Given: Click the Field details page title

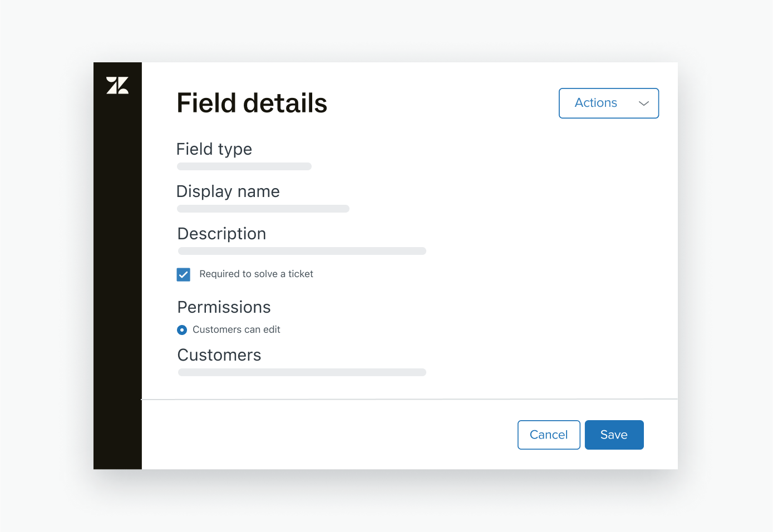Looking at the screenshot, I should point(252,104).
